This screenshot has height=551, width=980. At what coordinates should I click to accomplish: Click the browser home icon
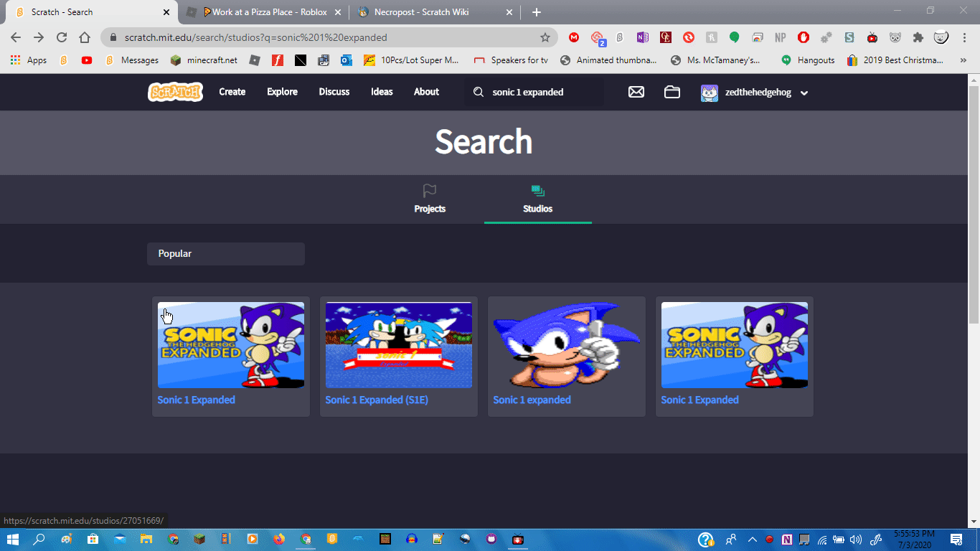tap(85, 37)
